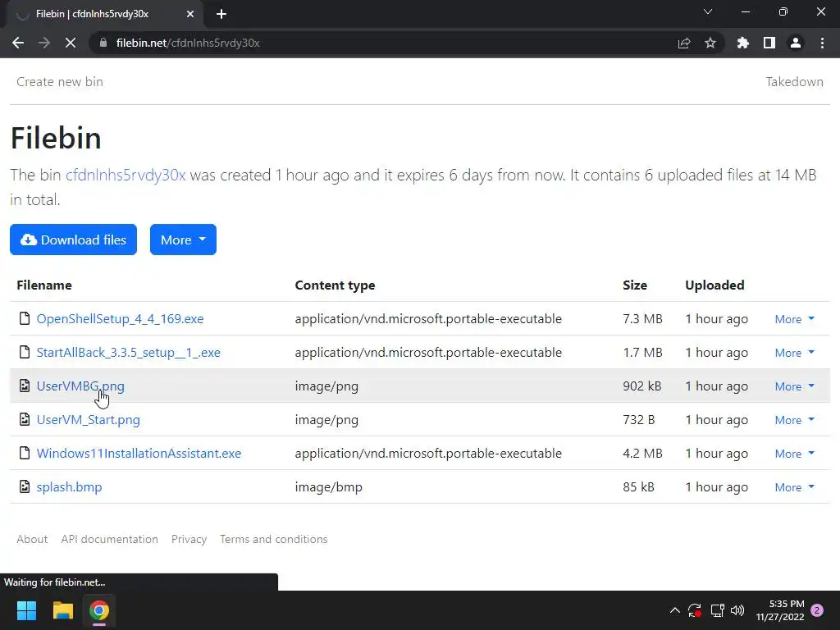Click the 902 kB size cell

coord(641,386)
